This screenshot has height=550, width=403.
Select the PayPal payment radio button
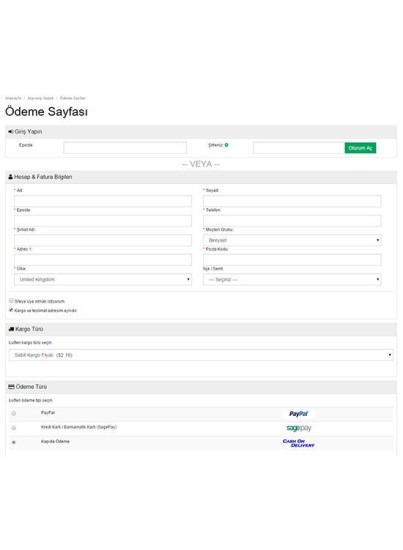[14, 414]
